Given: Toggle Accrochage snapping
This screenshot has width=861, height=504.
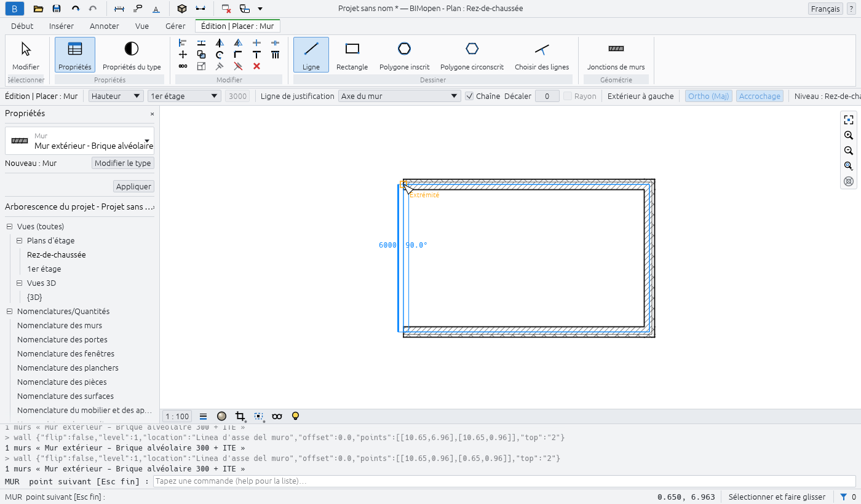Looking at the screenshot, I should click(760, 96).
